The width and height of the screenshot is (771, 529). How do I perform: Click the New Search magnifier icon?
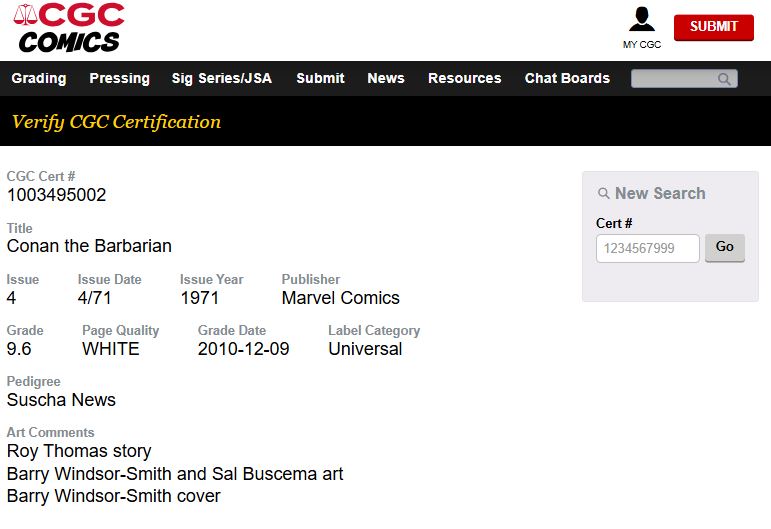(603, 193)
